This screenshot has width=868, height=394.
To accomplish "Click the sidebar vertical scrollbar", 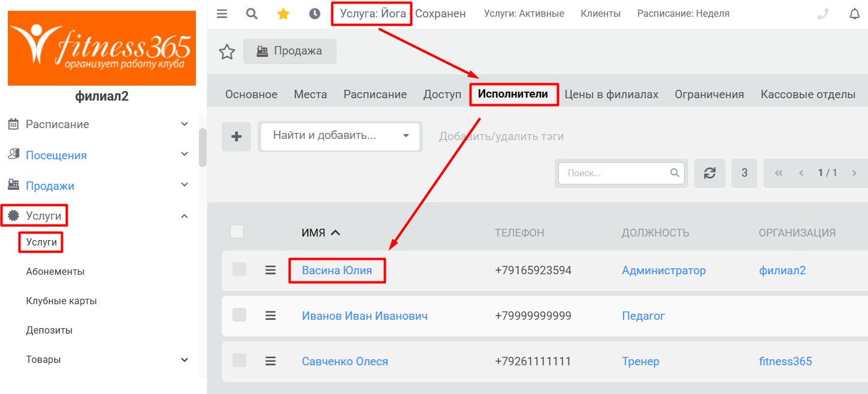I will tap(202, 147).
